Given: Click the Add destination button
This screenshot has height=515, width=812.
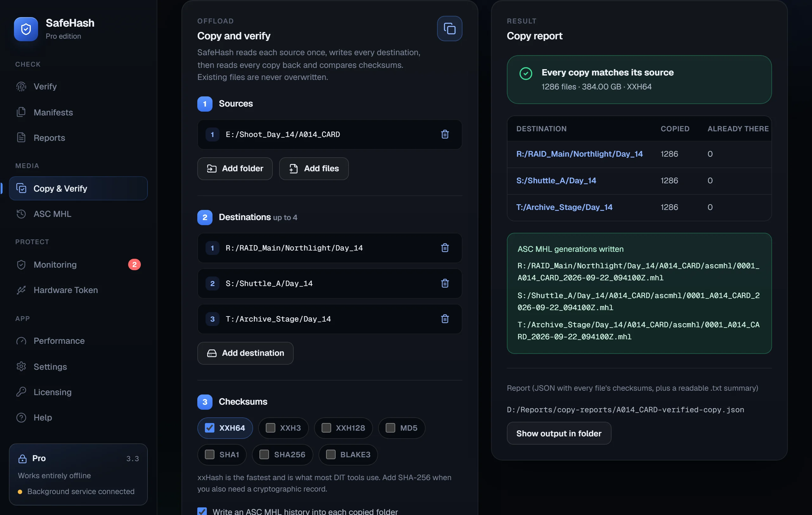Looking at the screenshot, I should 245,353.
